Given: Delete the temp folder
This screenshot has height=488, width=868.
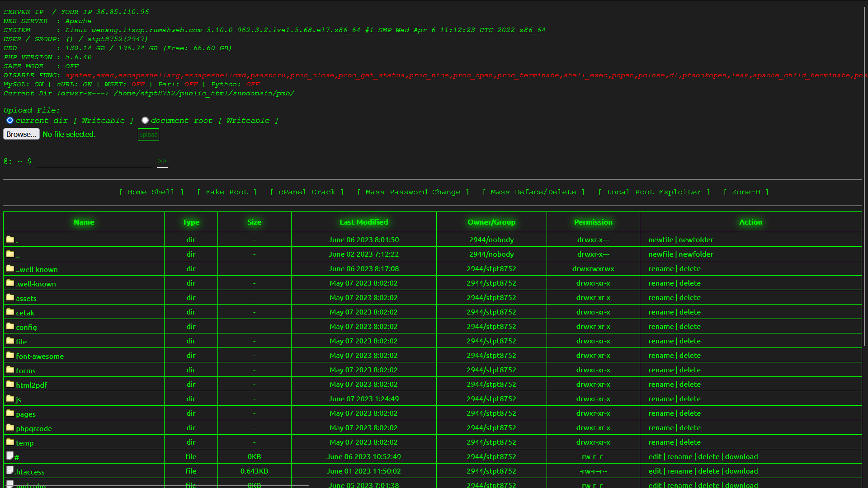Looking at the screenshot, I should click(690, 442).
